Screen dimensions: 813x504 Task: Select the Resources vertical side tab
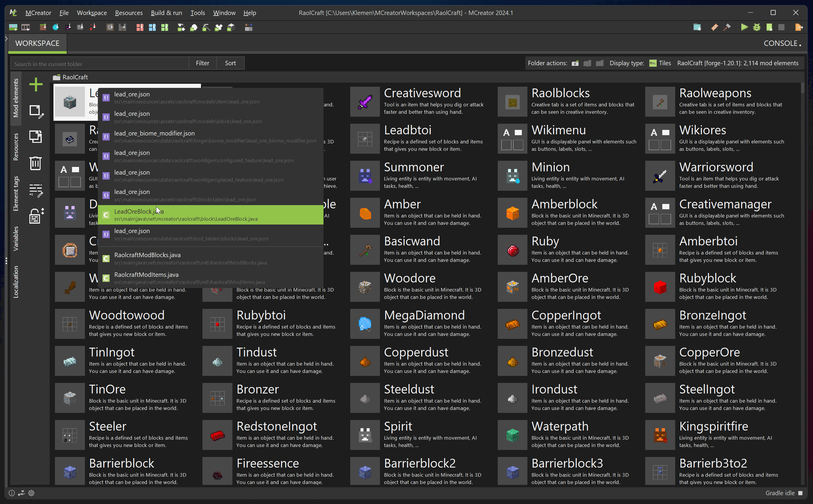pyautogui.click(x=16, y=147)
